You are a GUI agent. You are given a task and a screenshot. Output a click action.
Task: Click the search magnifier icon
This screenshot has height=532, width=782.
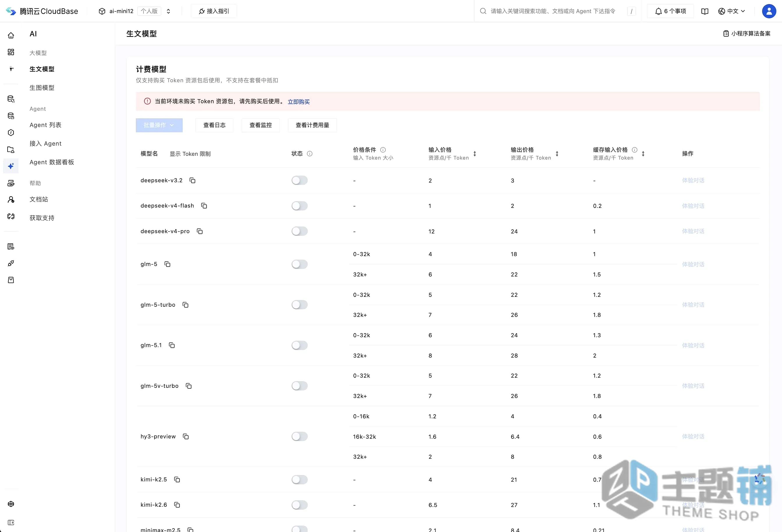(483, 11)
